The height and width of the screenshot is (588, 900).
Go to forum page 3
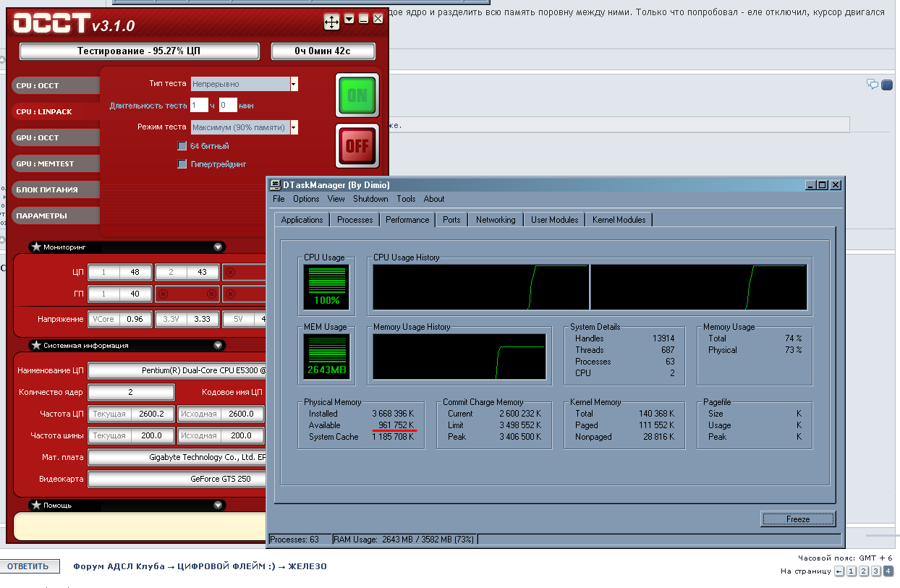(876, 571)
